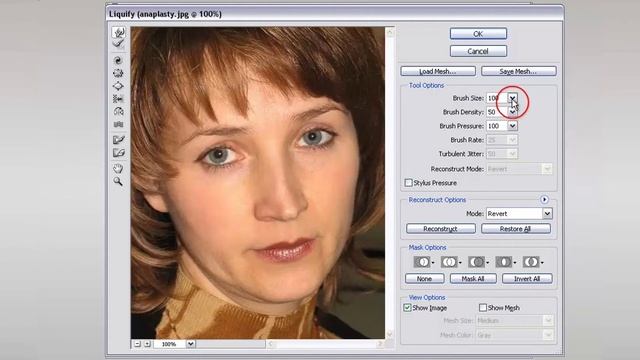Select the Thaw Mask tool

tap(118, 153)
